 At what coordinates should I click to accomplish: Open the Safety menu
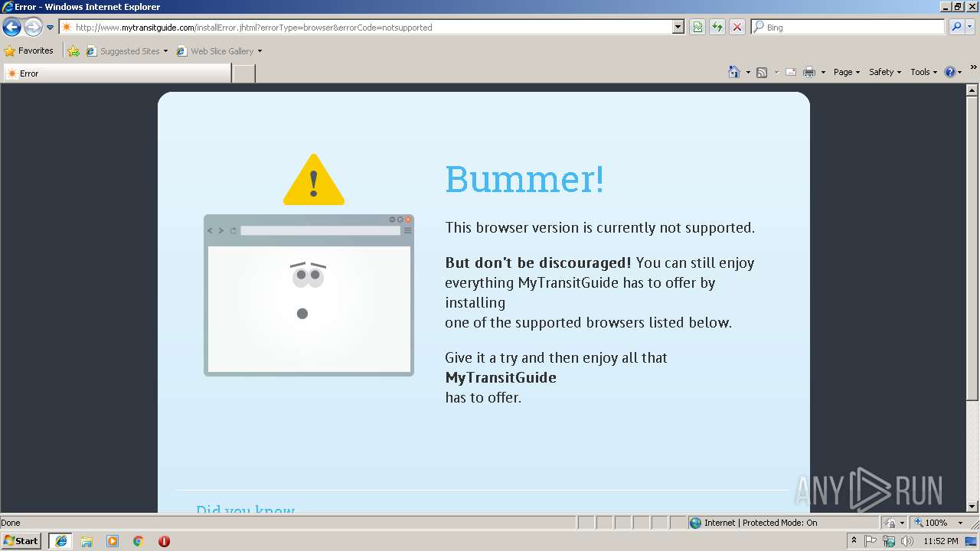coord(885,72)
